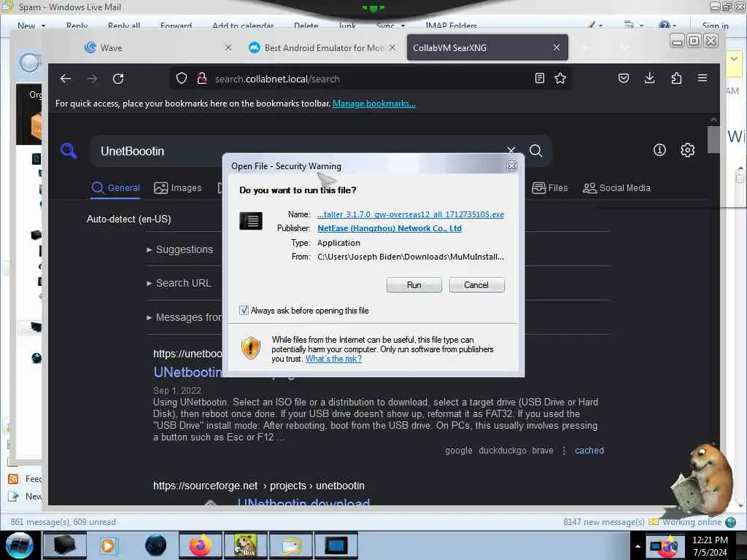Open Firefox from the taskbar
This screenshot has height=560, width=747.
(201, 545)
